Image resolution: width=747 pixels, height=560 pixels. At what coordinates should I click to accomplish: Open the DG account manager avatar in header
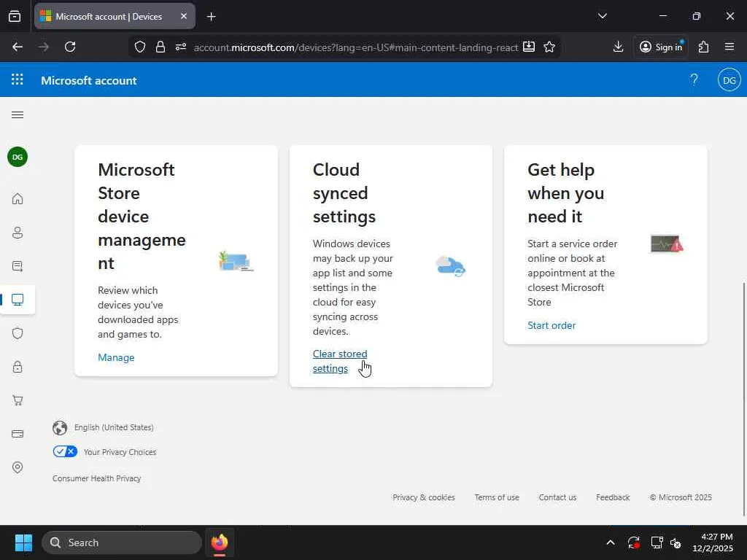729,80
